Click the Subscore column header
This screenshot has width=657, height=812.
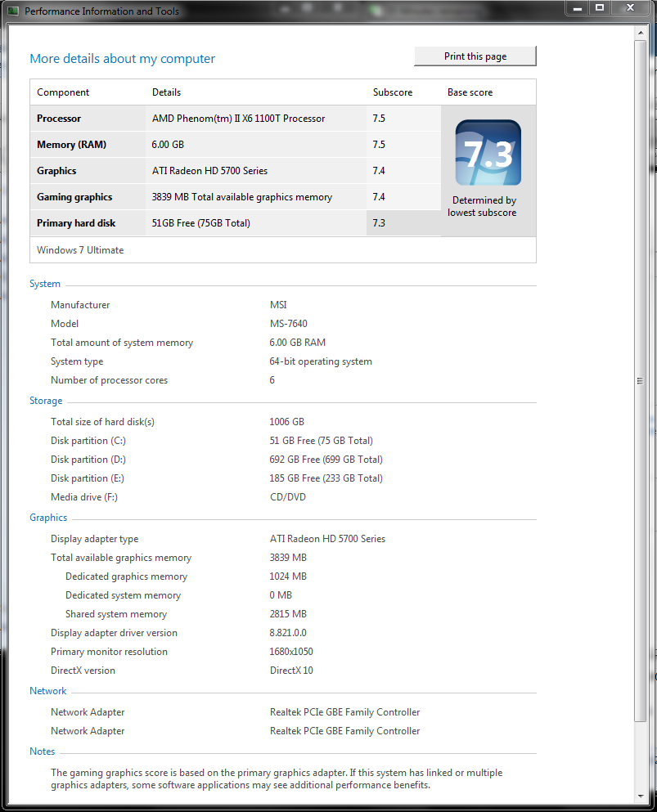393,92
